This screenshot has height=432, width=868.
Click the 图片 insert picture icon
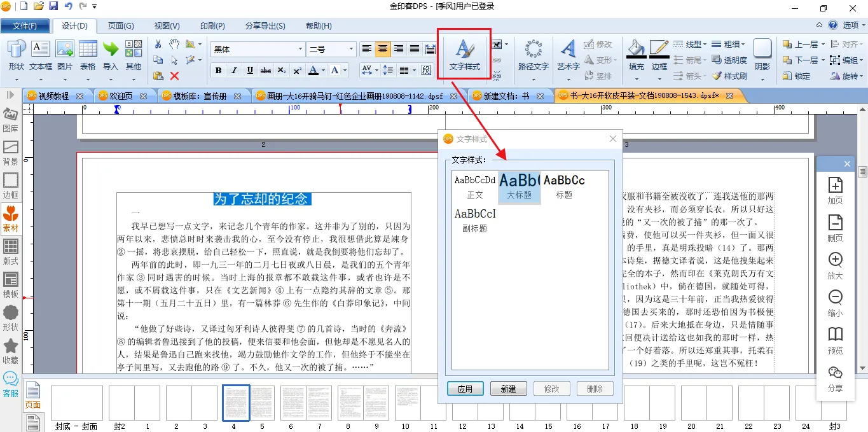65,54
